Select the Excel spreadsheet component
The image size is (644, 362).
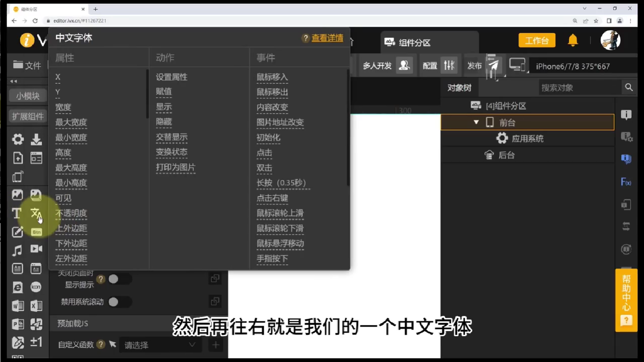pyautogui.click(x=36, y=305)
